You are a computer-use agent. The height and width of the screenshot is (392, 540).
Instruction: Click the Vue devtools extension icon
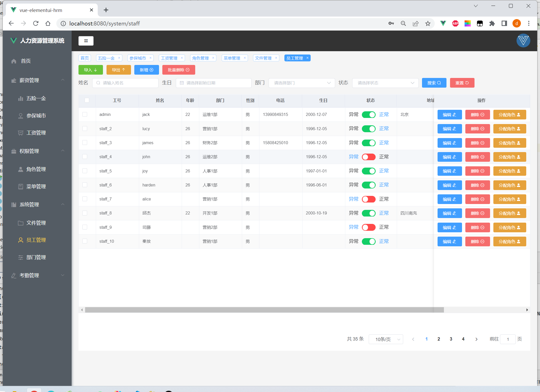pos(443,23)
